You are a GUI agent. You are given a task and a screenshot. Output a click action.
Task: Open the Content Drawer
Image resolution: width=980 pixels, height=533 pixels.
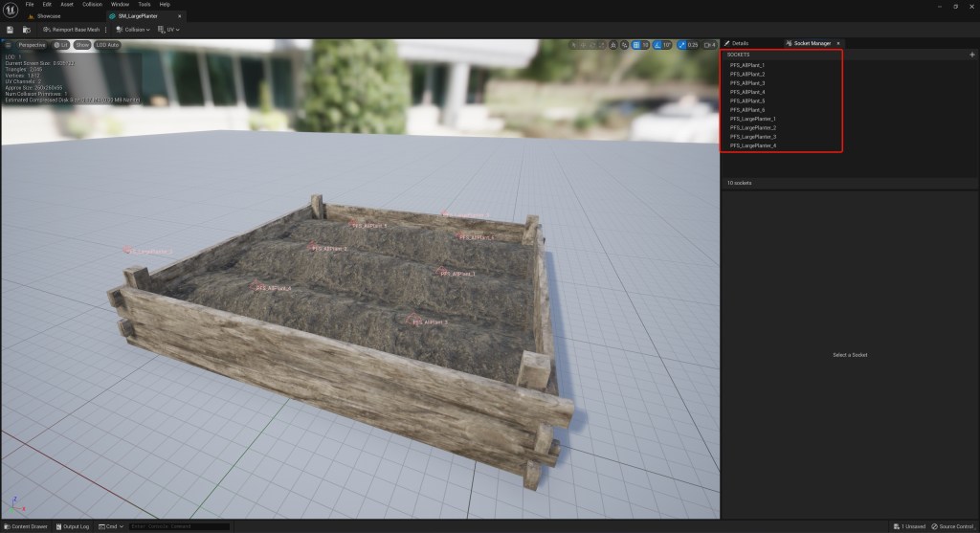26,526
